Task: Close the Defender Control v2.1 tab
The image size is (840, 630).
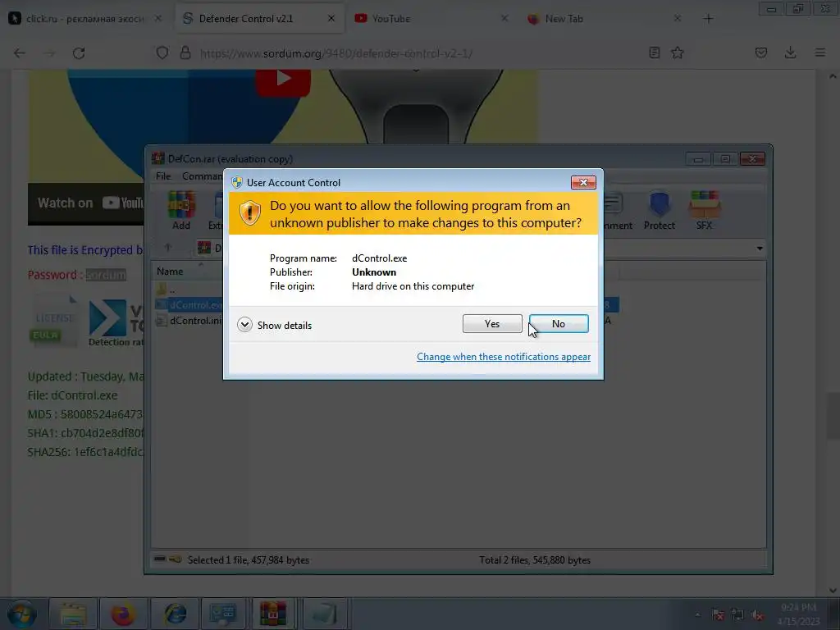Action: pos(331,19)
